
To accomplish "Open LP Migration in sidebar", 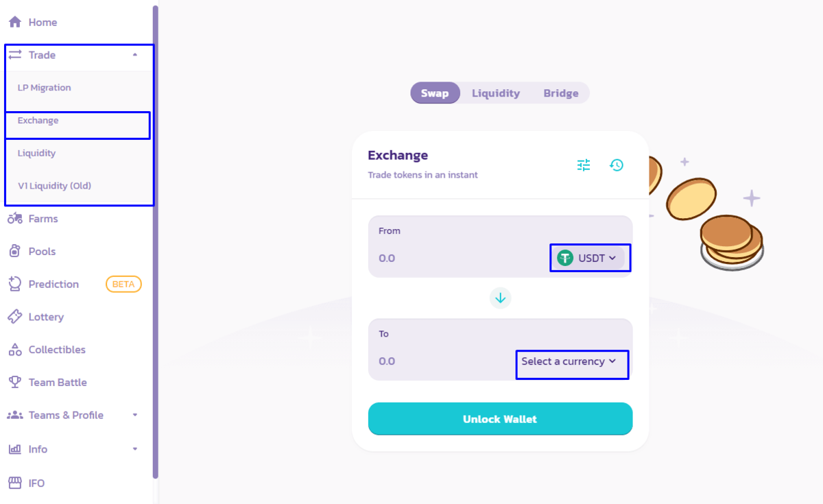I will (x=45, y=88).
